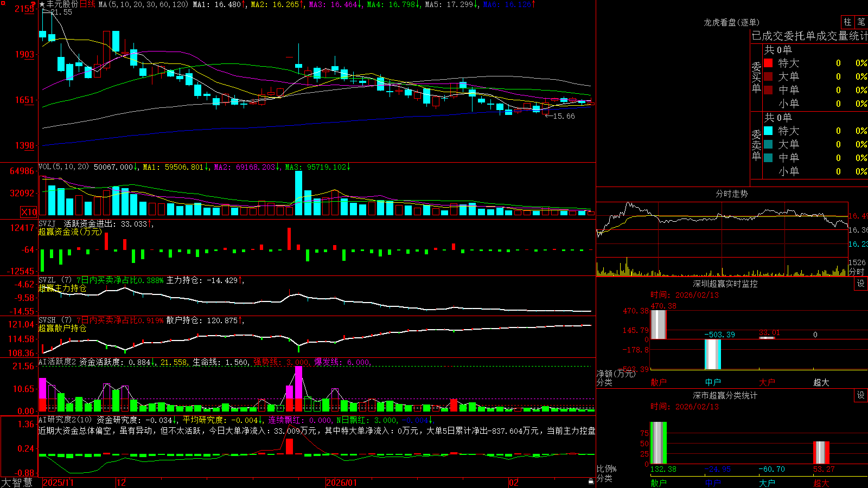Click the yellow MA2: 16.265 value
The image size is (868, 488).
[x=275, y=4]
